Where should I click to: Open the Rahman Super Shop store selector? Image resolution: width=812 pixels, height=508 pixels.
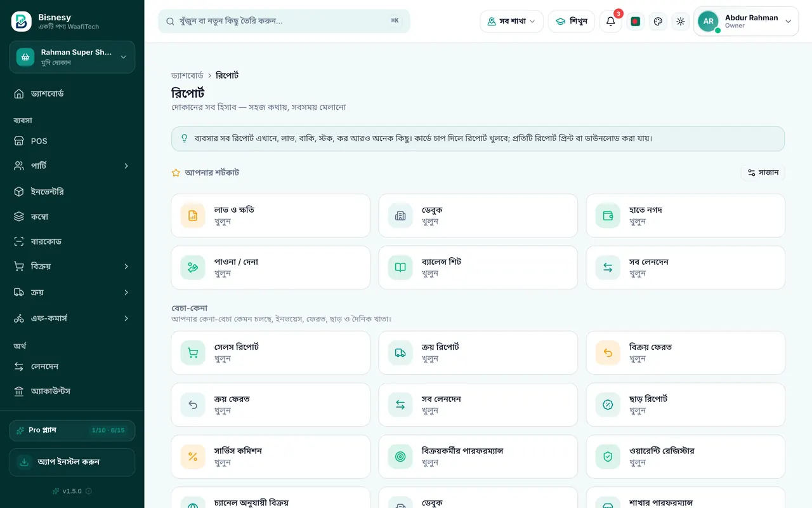coord(72,57)
